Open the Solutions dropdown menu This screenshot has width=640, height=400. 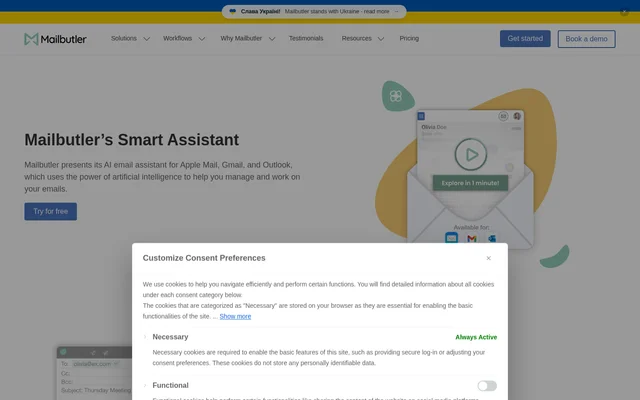click(130, 38)
